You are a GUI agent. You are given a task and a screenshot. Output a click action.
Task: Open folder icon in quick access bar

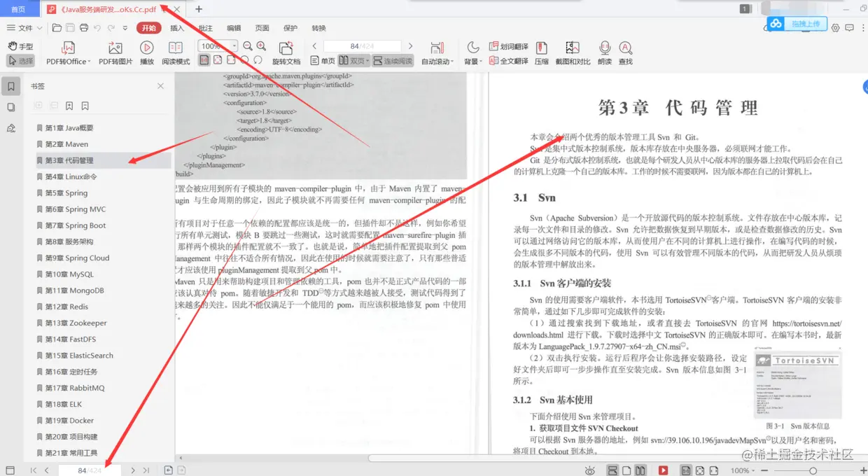pyautogui.click(x=57, y=28)
